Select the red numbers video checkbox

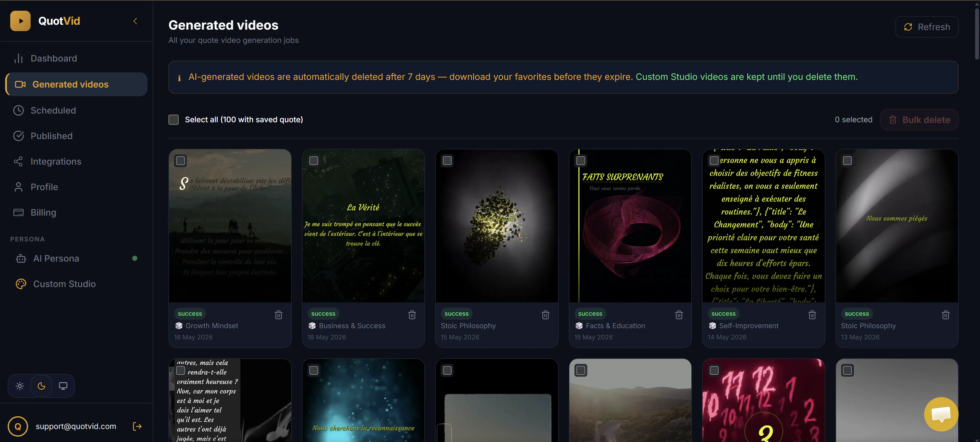714,370
